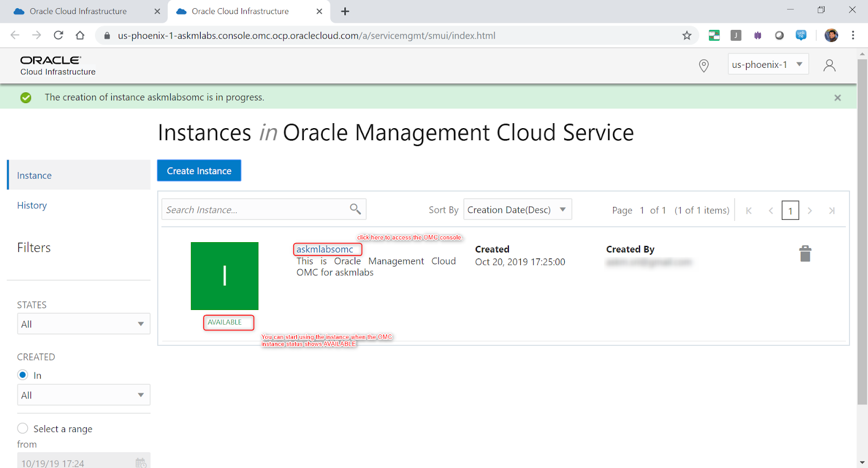Open the Chrome profile avatar
Image resolution: width=868 pixels, height=468 pixels.
tap(831, 35)
